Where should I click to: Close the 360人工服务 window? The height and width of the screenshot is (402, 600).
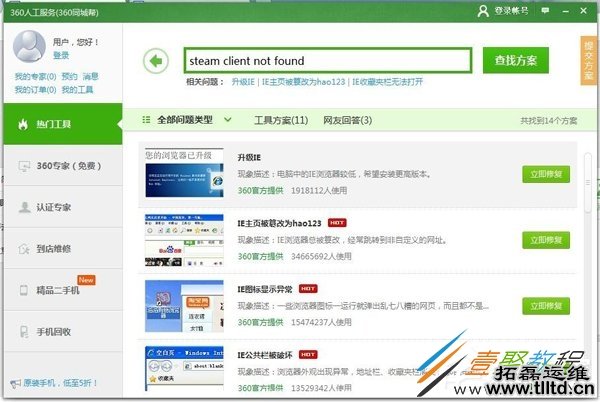[584, 11]
